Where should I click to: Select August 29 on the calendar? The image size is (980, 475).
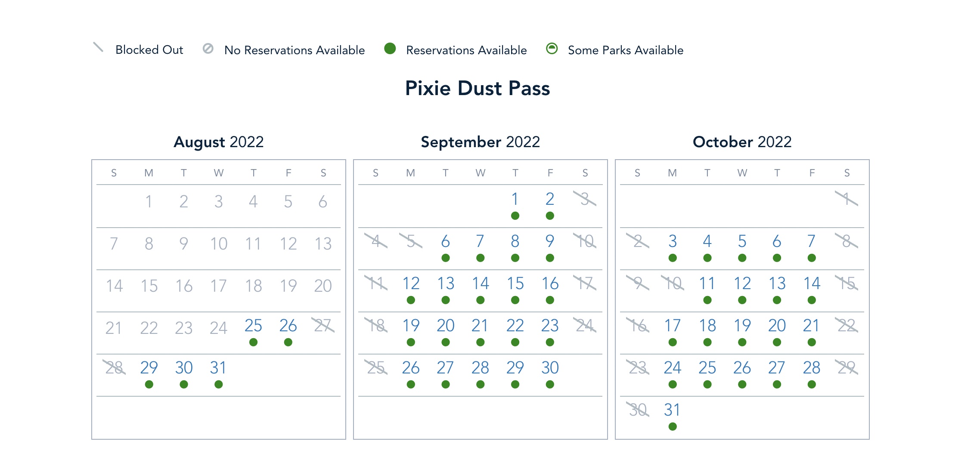coord(149,368)
